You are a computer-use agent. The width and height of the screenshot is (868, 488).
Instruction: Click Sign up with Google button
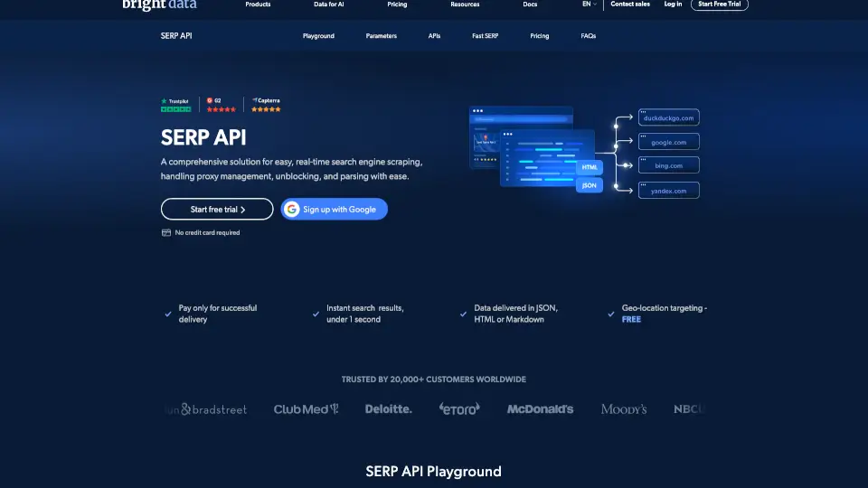pos(334,209)
